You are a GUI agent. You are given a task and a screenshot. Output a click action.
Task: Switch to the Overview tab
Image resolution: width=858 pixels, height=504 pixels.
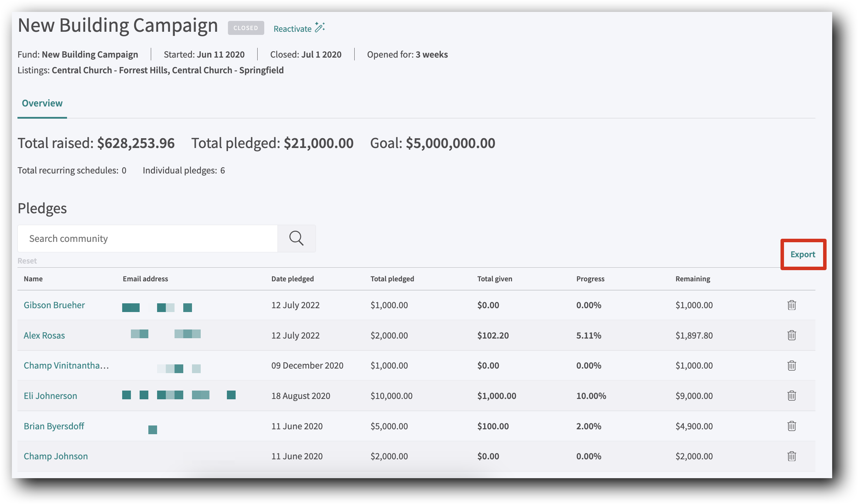(x=42, y=103)
